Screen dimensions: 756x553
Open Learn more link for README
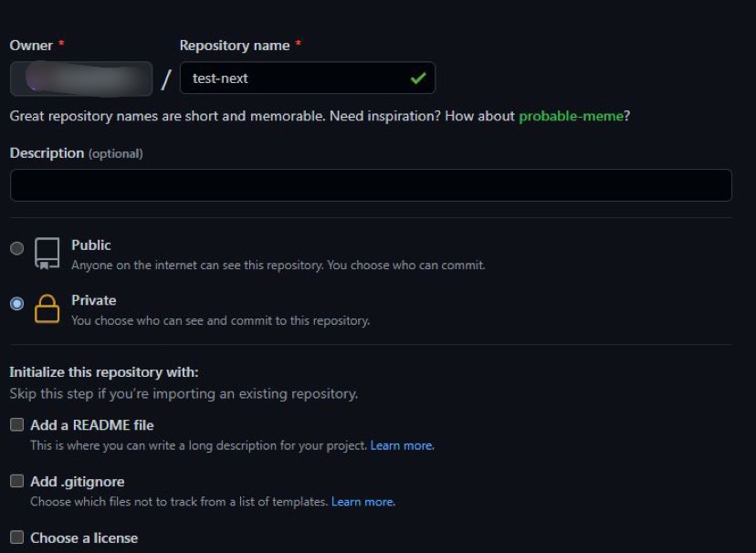[x=402, y=446]
